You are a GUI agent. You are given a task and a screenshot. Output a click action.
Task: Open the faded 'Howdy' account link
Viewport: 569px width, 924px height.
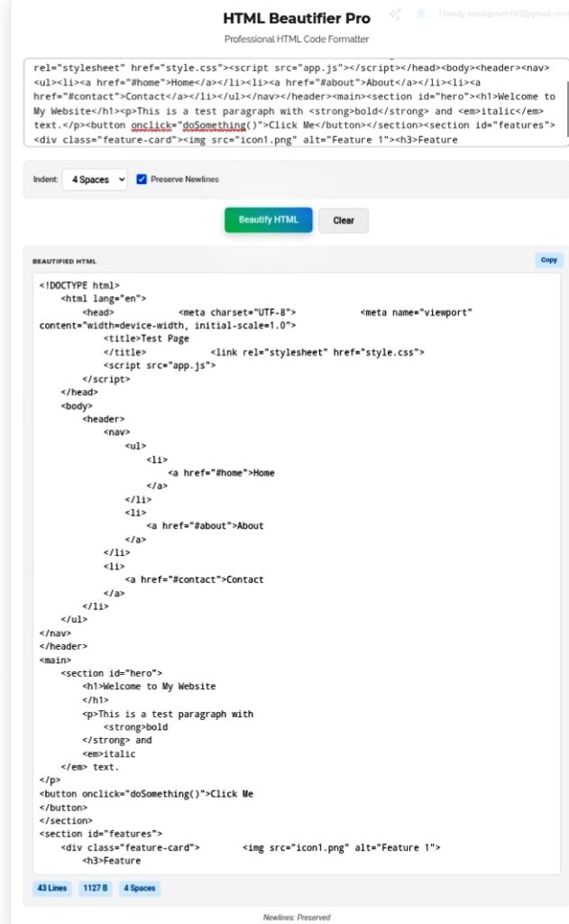coord(503,14)
